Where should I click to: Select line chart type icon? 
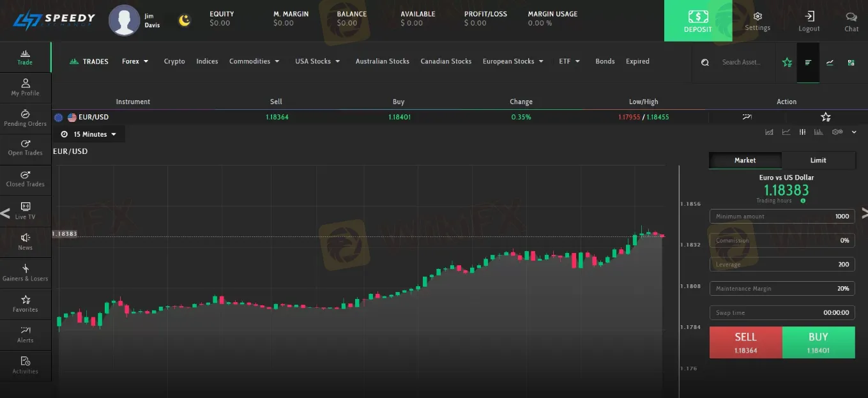tap(786, 132)
